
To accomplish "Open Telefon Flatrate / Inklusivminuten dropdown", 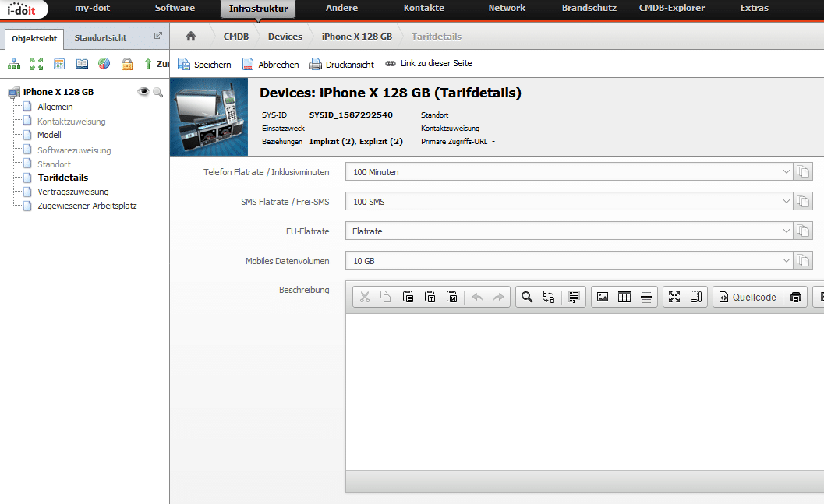I will point(568,171).
